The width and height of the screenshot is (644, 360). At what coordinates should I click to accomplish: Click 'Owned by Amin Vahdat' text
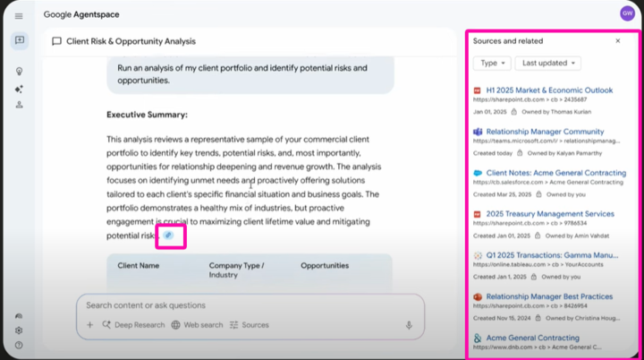[x=577, y=236]
